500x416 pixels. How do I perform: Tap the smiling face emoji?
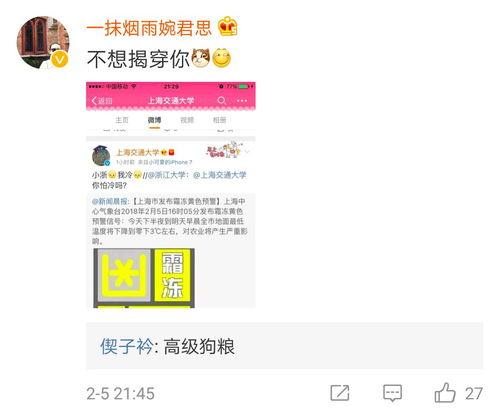pyautogui.click(x=221, y=58)
